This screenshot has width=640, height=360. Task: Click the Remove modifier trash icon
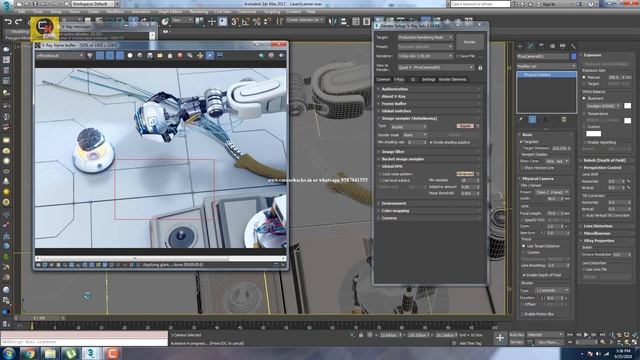[564, 120]
